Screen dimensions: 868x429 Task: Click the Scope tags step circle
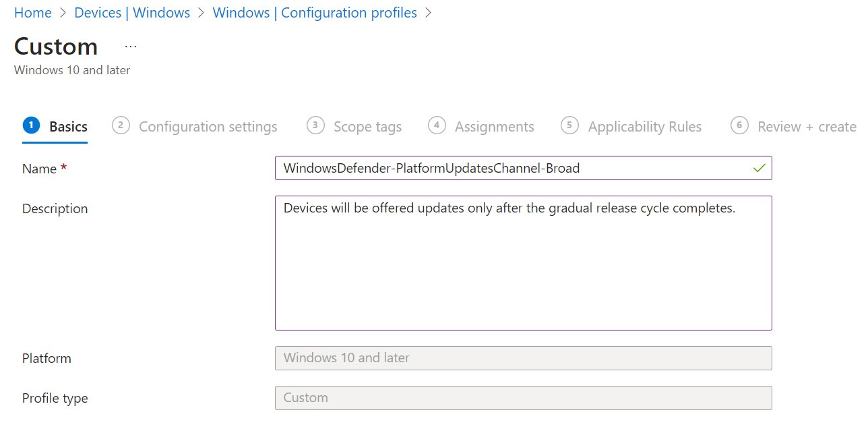click(315, 125)
